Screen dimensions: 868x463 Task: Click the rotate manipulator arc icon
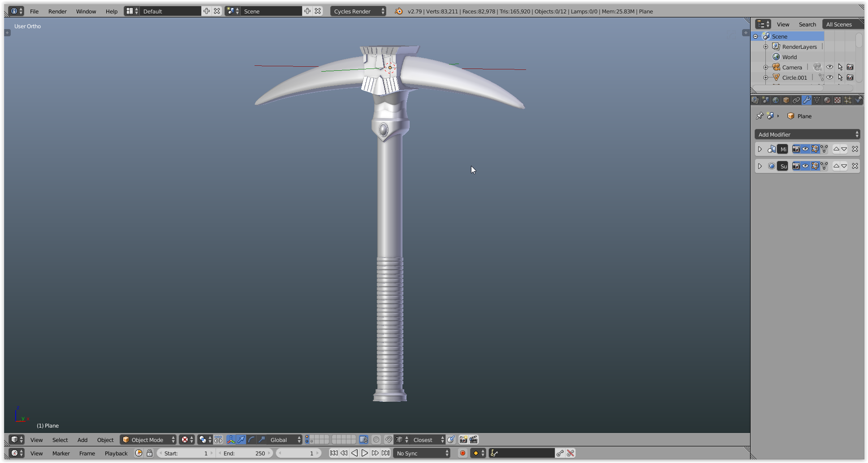tap(251, 440)
